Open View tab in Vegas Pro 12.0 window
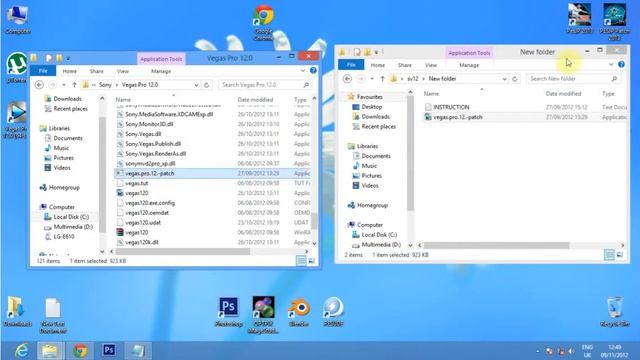 pyautogui.click(x=123, y=71)
